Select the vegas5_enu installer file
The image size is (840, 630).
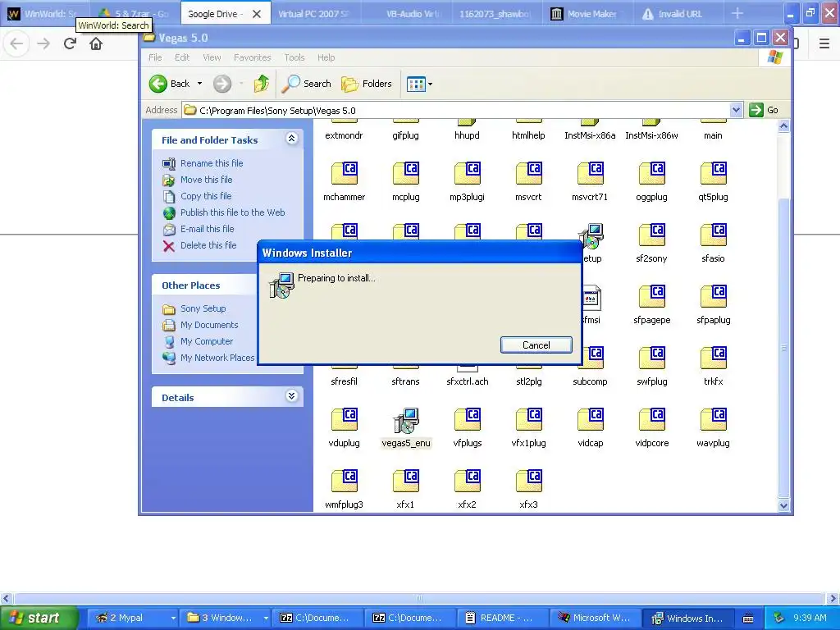[x=405, y=428]
